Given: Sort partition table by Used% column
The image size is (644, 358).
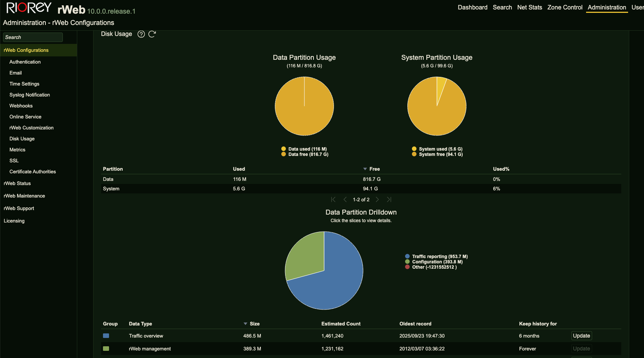Looking at the screenshot, I should (x=501, y=169).
